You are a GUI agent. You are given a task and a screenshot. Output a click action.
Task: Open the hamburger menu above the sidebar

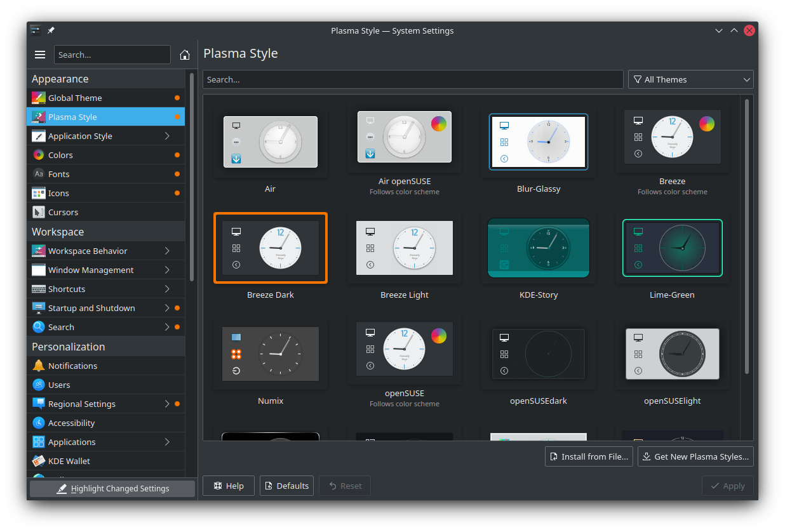tap(39, 55)
